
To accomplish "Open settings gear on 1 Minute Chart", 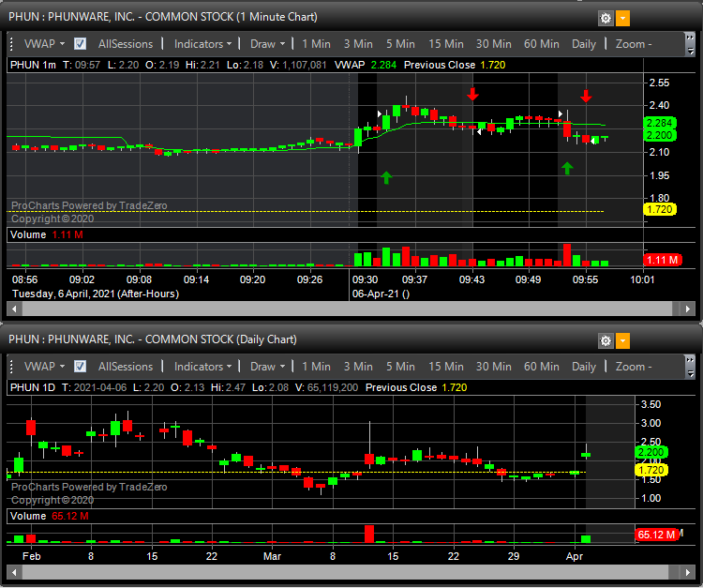I will coord(606,18).
